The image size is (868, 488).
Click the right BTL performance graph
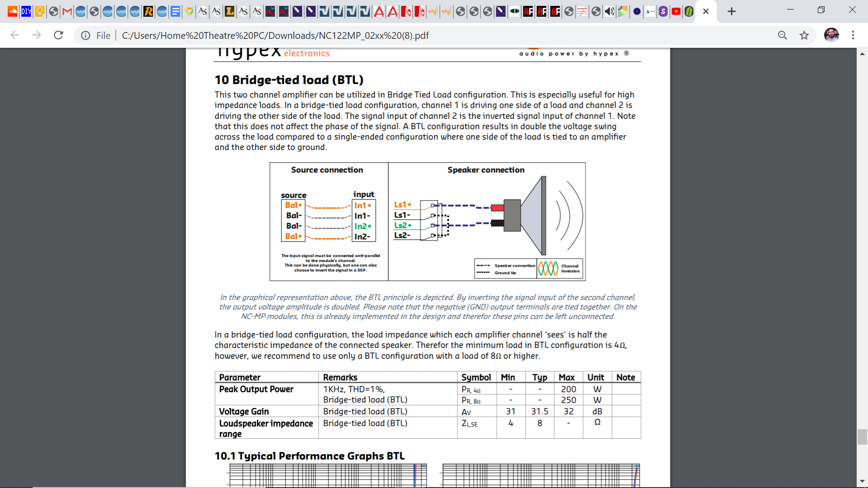[x=540, y=475]
